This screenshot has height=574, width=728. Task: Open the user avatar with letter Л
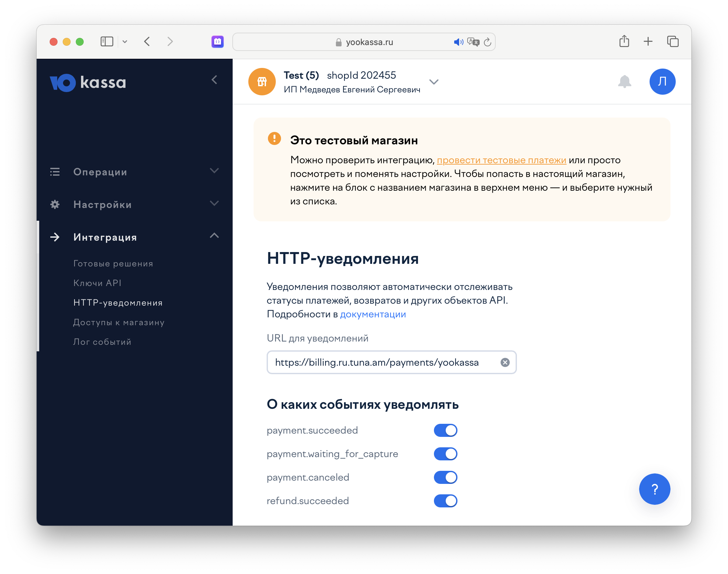tap(662, 82)
